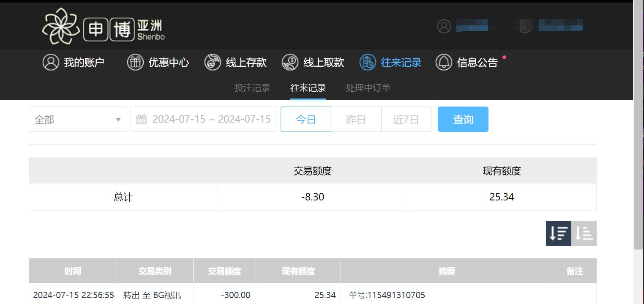Click the descending sort icon above the table
Viewport: 644px width, 304px height.
click(558, 233)
